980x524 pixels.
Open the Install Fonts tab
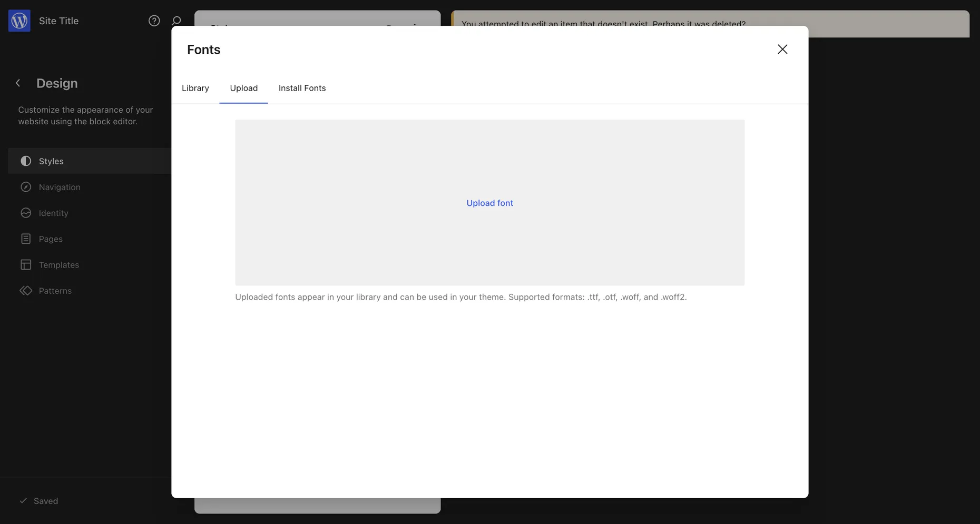(x=302, y=88)
